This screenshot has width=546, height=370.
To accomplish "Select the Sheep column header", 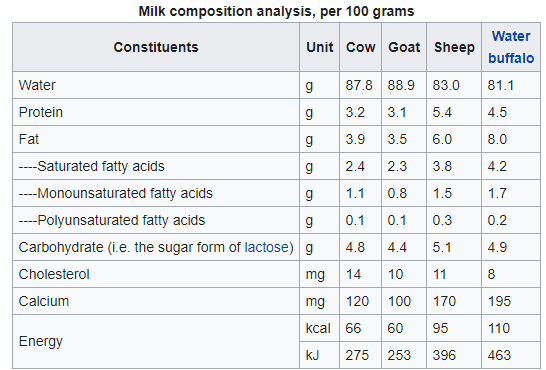I will pos(454,47).
